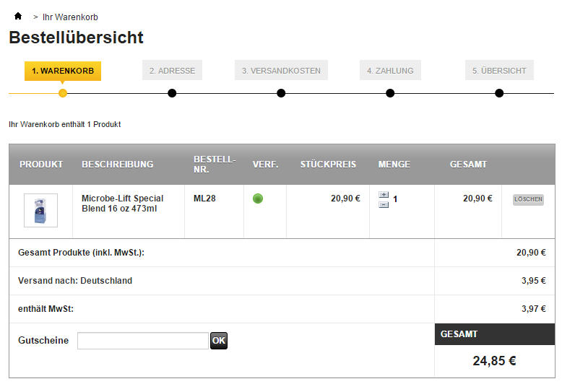Click the Übersicht progress dot
The image size is (562, 392).
tap(499, 93)
